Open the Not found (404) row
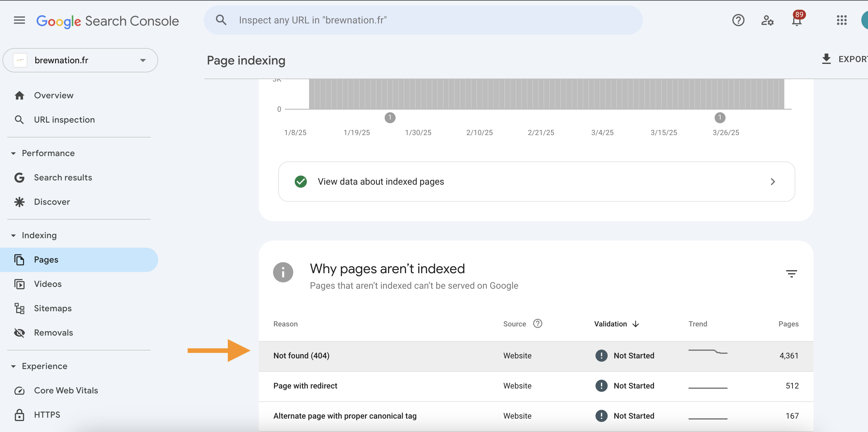 click(536, 356)
